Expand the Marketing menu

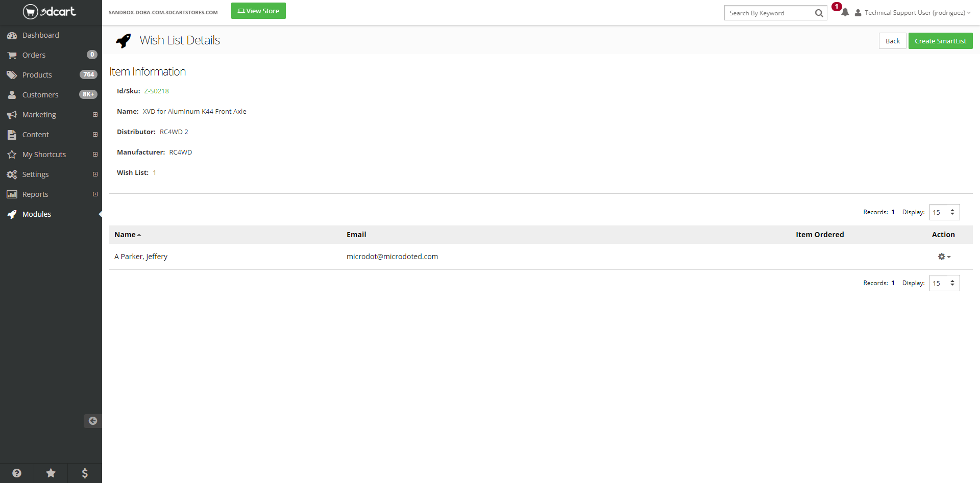click(x=95, y=115)
